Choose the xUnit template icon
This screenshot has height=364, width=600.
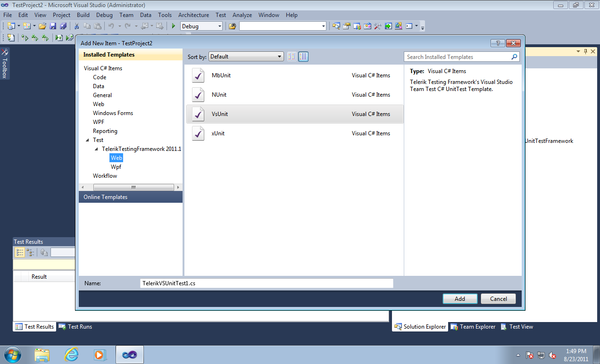pyautogui.click(x=198, y=133)
